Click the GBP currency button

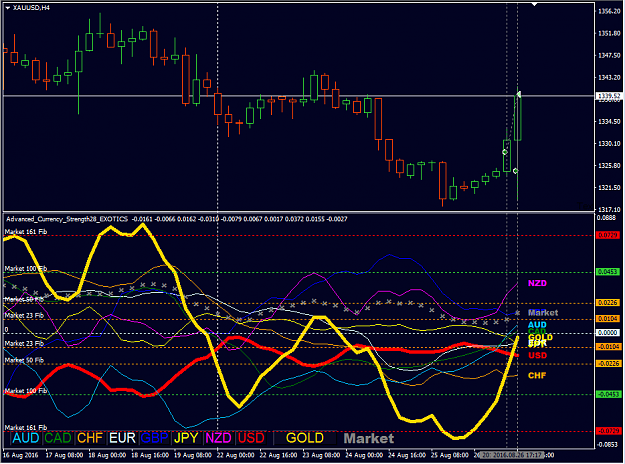[x=155, y=438]
